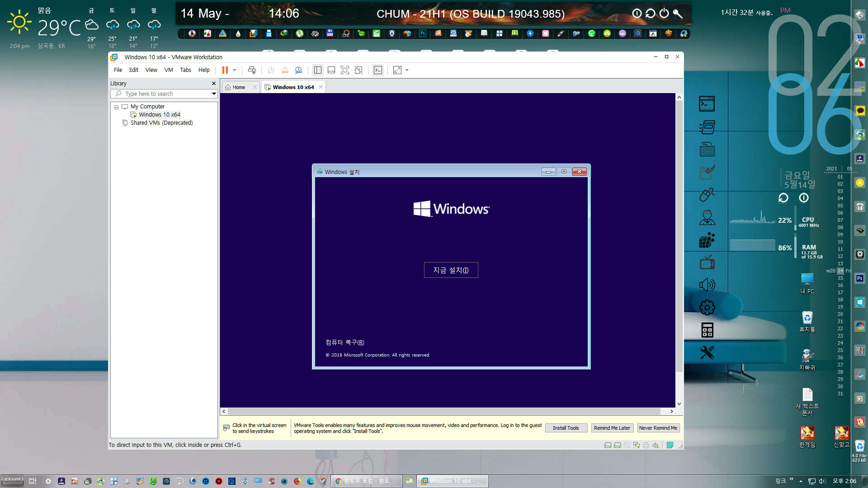Click the refresh icon above the CPU meter
The width and height of the screenshot is (868, 488).
tap(783, 198)
